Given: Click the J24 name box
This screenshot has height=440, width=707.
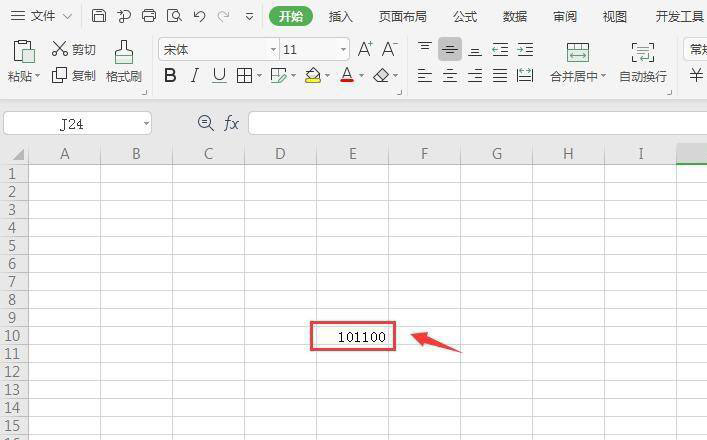Looking at the screenshot, I should [72, 124].
